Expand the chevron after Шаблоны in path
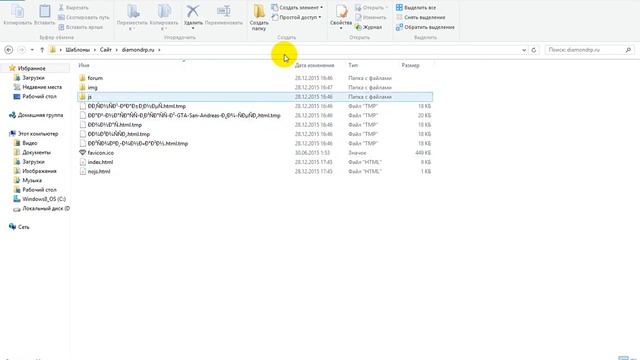 point(95,50)
